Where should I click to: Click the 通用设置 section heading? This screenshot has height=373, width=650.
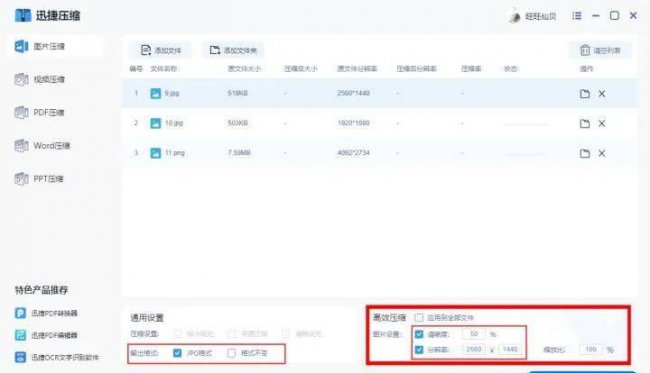(x=147, y=318)
